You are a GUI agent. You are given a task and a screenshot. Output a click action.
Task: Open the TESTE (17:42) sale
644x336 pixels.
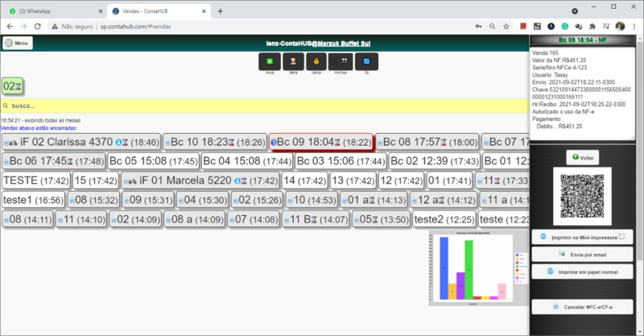tap(36, 180)
